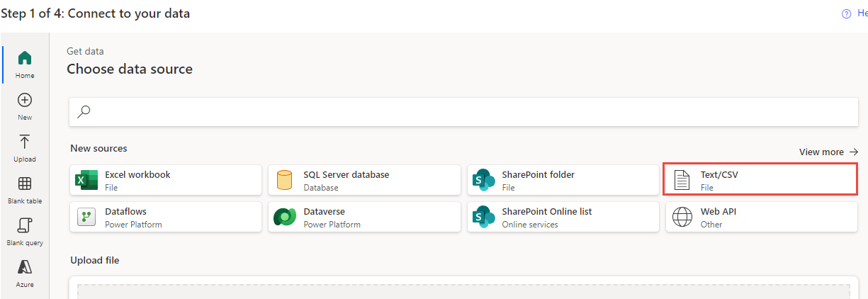The width and height of the screenshot is (868, 299).
Task: Click the SharePoint folder icon
Action: coord(483,180)
